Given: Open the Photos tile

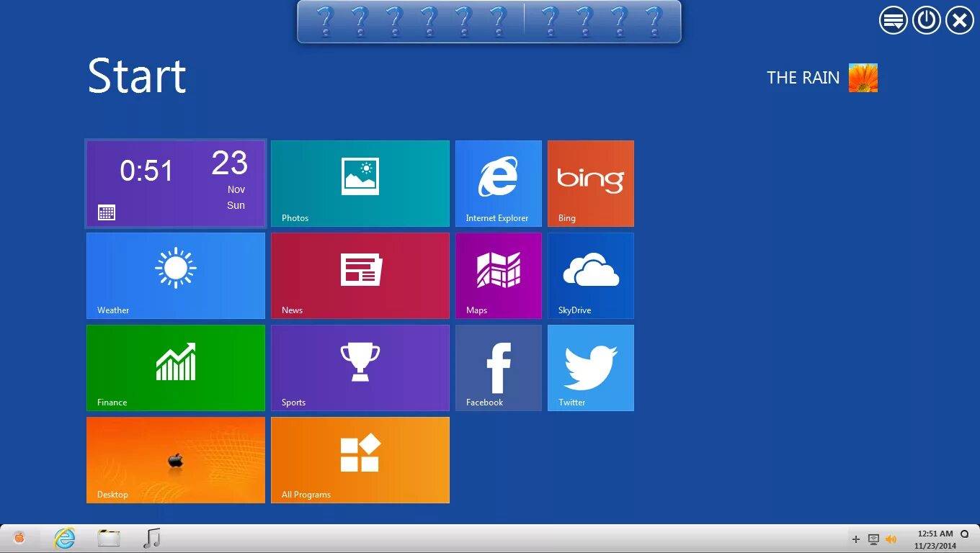Looking at the screenshot, I should [360, 184].
